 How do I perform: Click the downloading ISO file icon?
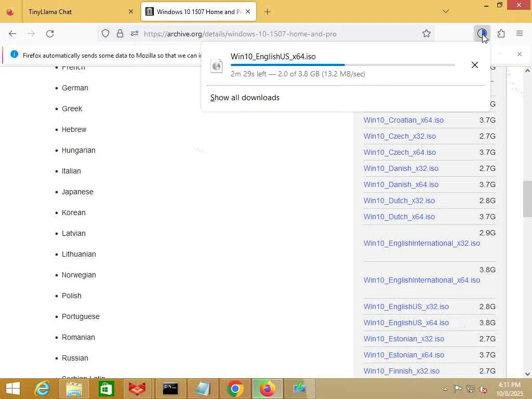(x=217, y=65)
